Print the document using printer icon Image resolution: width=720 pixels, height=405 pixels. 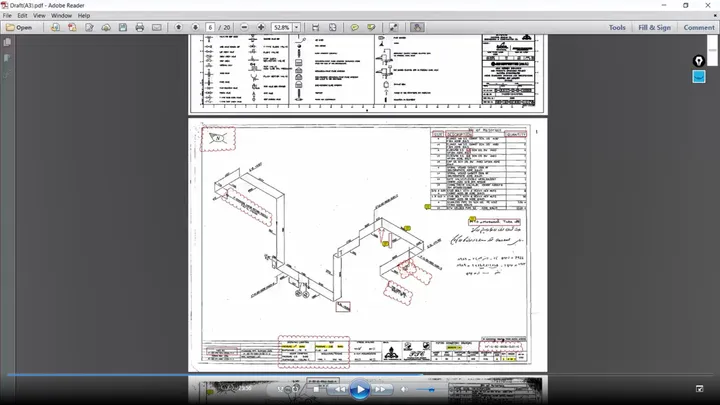[x=140, y=28]
